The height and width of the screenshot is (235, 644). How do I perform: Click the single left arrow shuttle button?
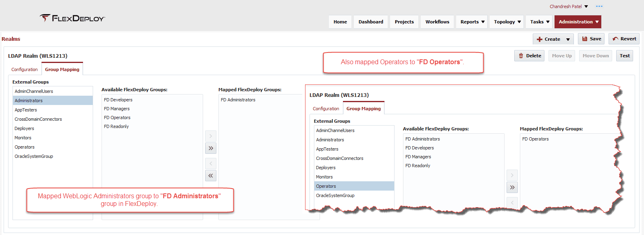coord(211,164)
